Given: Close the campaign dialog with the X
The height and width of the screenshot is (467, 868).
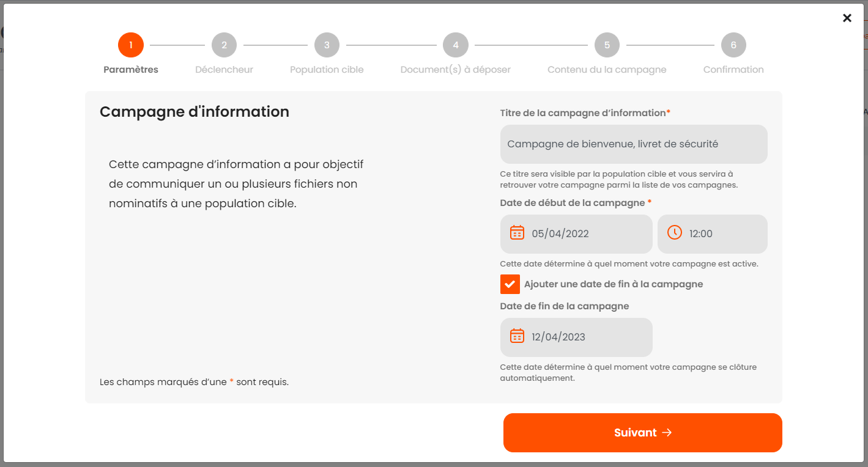Looking at the screenshot, I should [847, 18].
